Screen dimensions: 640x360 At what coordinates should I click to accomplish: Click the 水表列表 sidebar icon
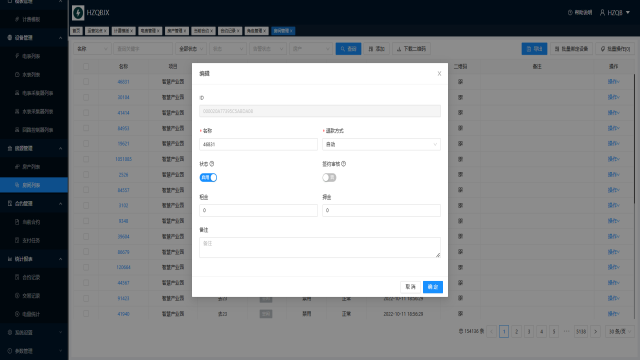coord(17,75)
